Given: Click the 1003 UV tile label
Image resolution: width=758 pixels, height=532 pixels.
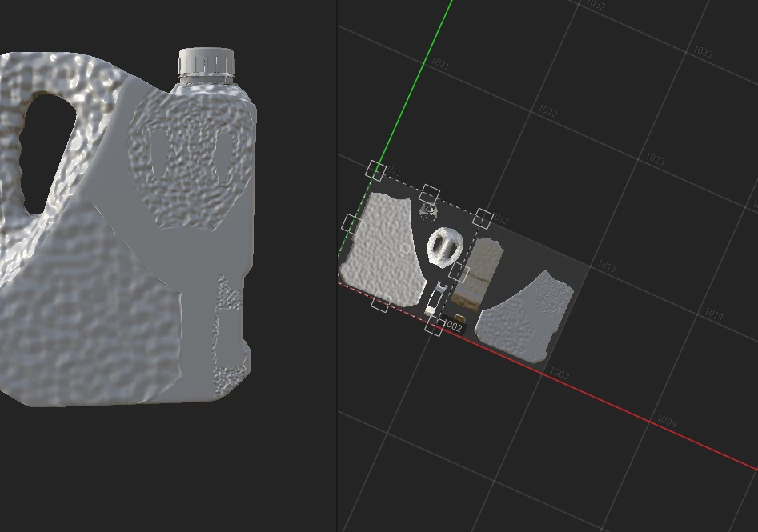Looking at the screenshot, I should pos(559,373).
